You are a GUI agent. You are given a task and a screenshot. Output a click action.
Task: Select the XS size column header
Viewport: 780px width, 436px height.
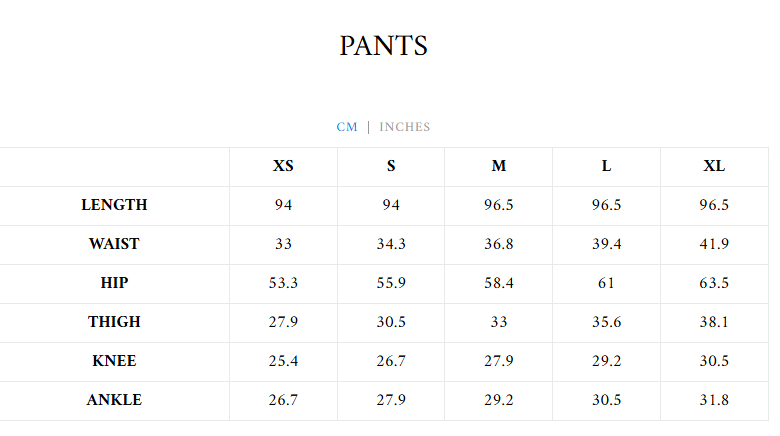283,166
